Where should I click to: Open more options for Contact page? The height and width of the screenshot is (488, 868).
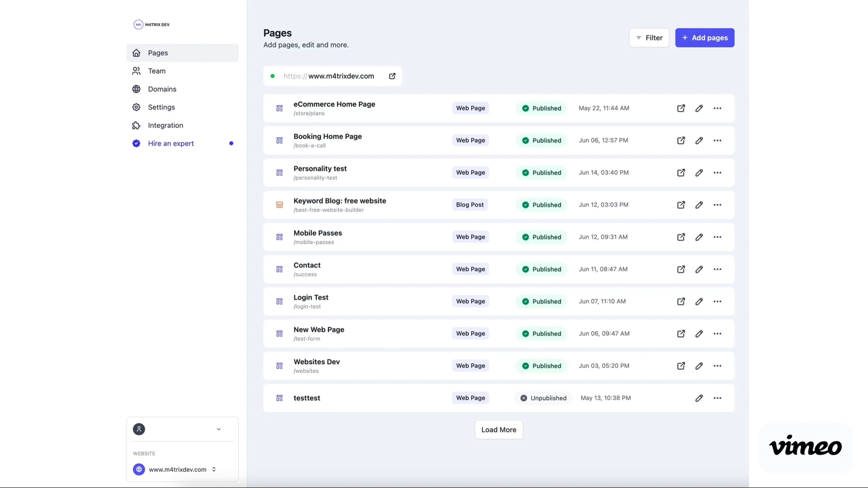click(717, 269)
